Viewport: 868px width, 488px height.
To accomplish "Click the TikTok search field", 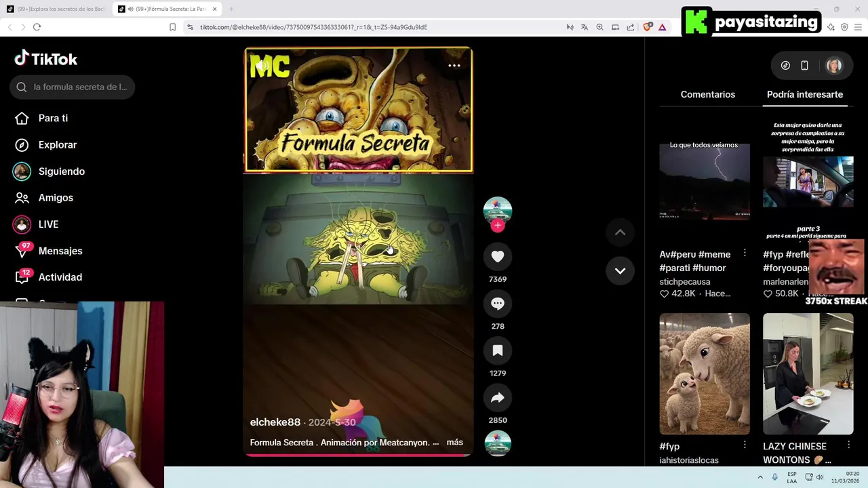I will tap(73, 87).
